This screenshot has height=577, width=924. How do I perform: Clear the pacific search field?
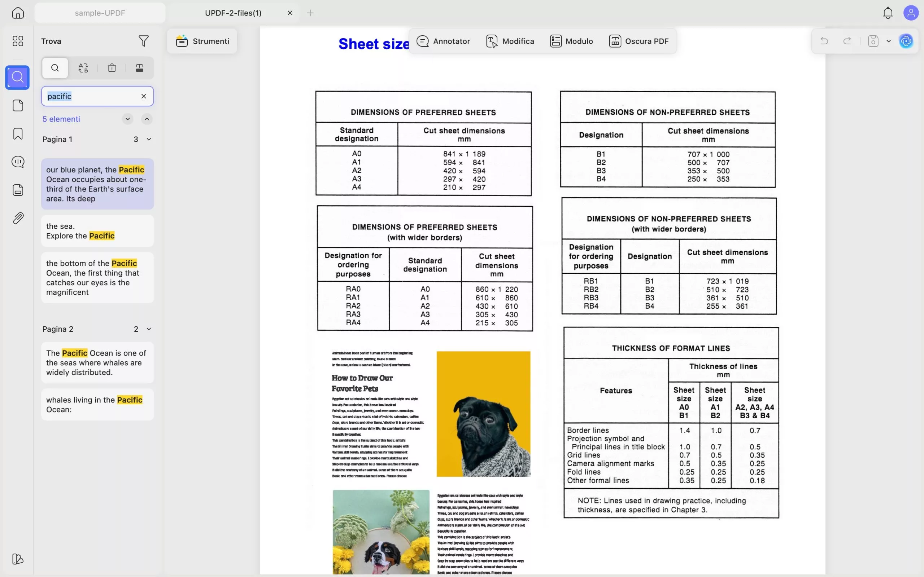click(x=144, y=96)
